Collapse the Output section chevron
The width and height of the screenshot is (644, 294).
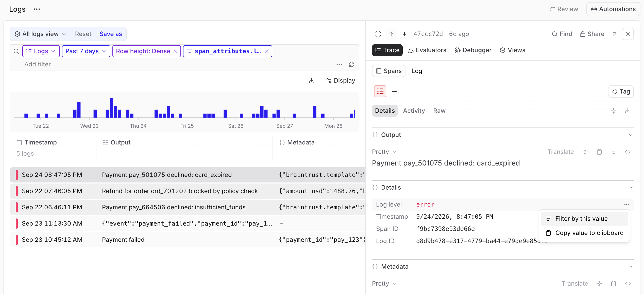(x=631, y=135)
